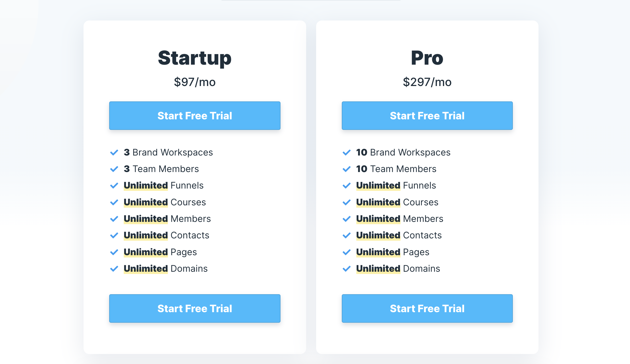Viewport: 630px width, 364px height.
Task: Click the top Start Free Trial button under Startup
Action: [x=195, y=116]
